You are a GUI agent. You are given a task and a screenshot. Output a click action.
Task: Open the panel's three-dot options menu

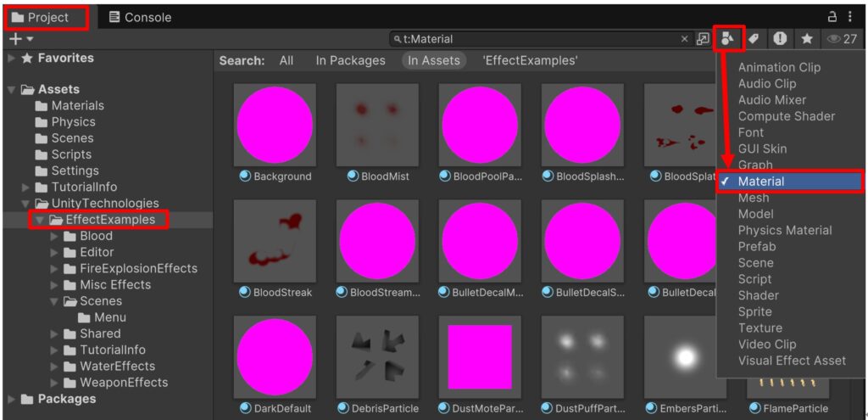[850, 17]
